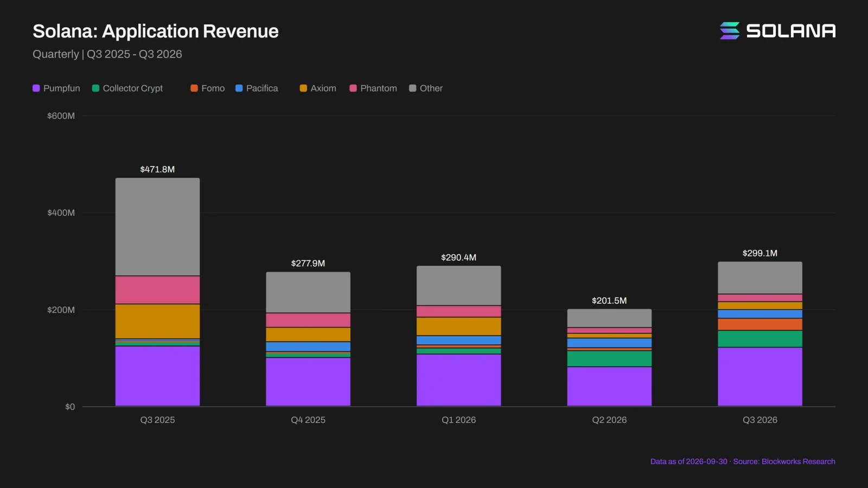Click the Q1 2026 axis label
Image resolution: width=868 pixels, height=488 pixels.
click(459, 420)
